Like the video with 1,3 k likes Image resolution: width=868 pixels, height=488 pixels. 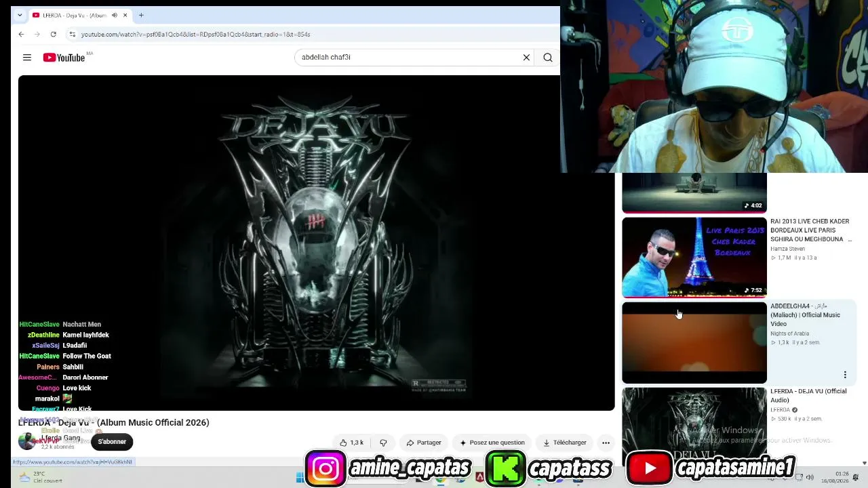[352, 443]
